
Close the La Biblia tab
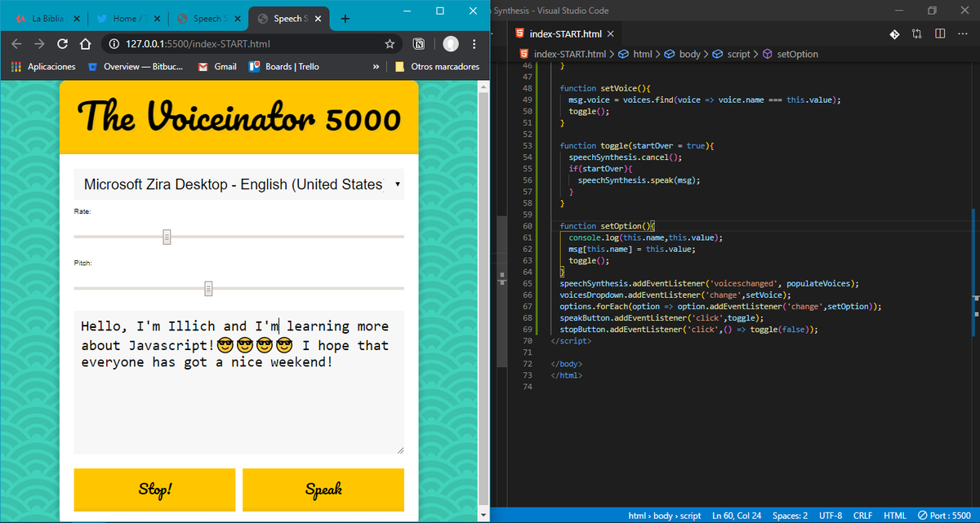click(x=77, y=19)
